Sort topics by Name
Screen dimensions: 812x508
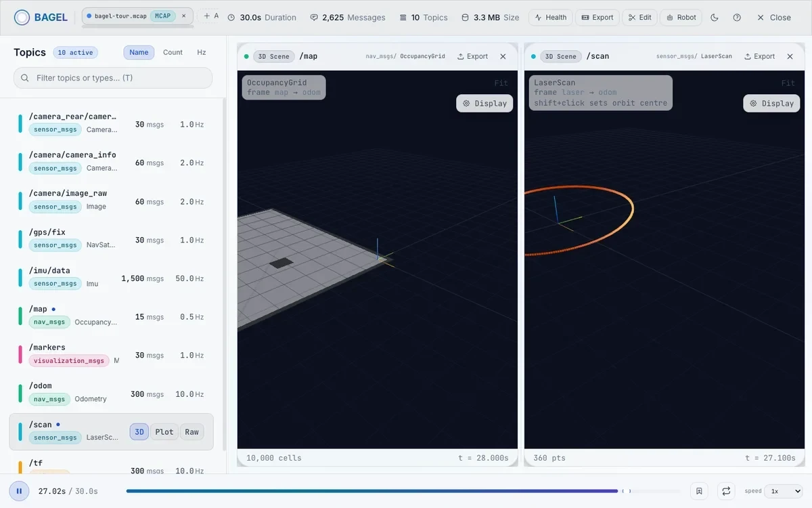139,52
